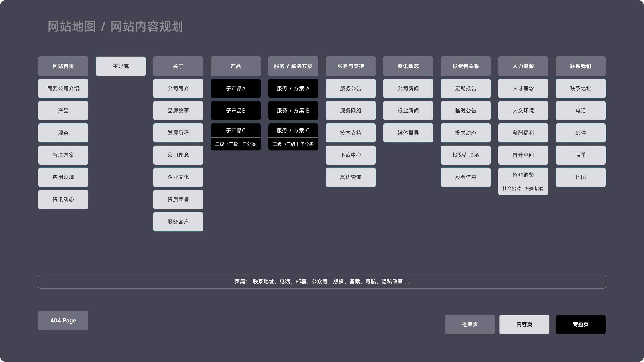Click the 网站首页 header box
644x362 pixels.
click(x=63, y=66)
